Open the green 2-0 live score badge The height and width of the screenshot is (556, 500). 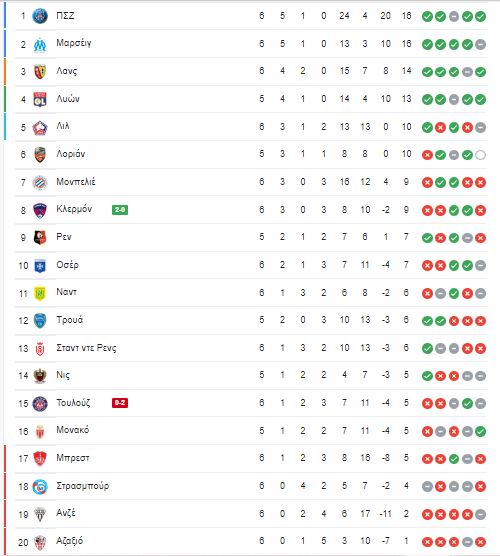tap(120, 210)
